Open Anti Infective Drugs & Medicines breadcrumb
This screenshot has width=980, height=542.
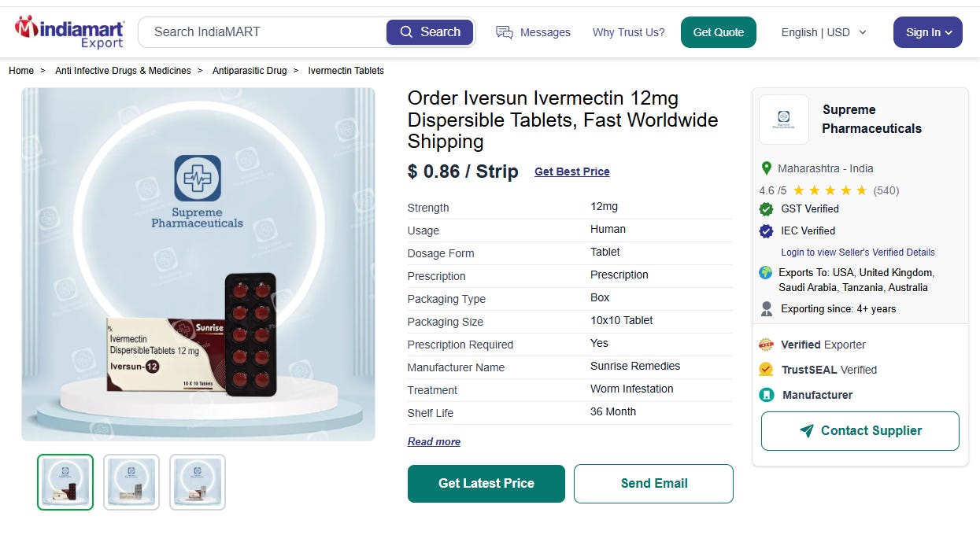123,71
